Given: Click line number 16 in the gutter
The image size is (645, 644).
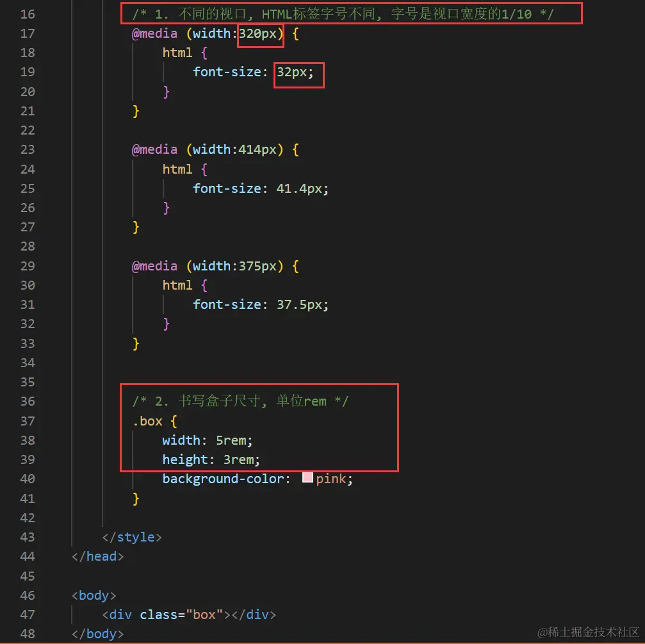Looking at the screenshot, I should [28, 14].
